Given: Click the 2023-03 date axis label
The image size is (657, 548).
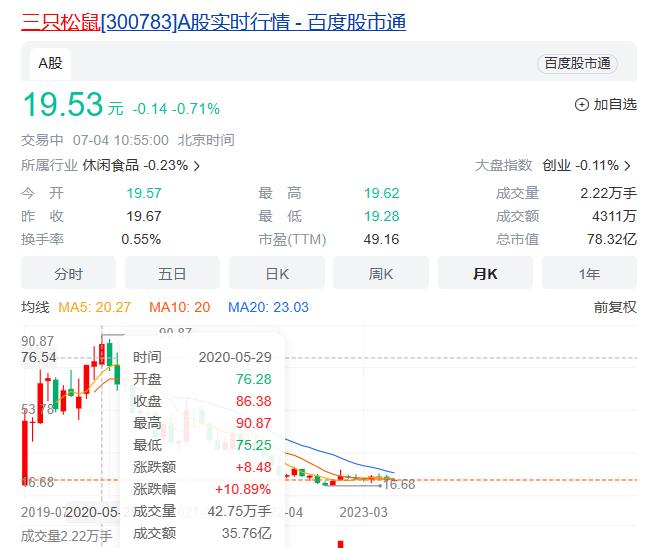Looking at the screenshot, I should [x=363, y=512].
